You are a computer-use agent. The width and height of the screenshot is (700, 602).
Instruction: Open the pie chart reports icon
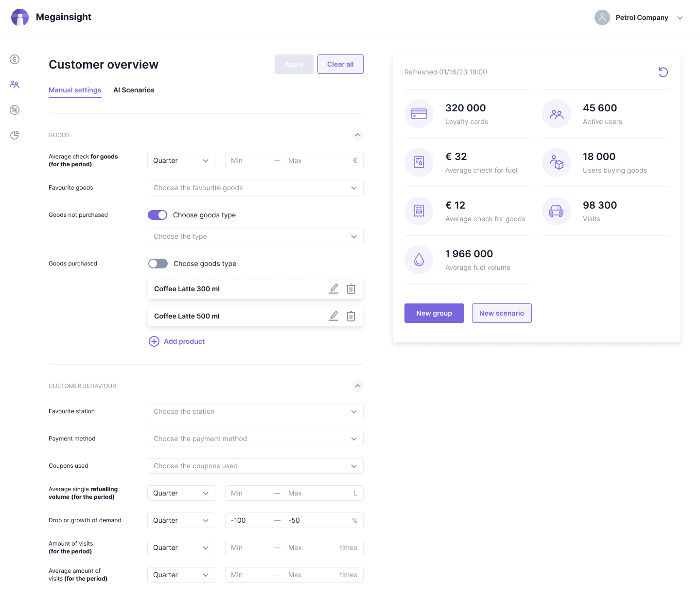click(15, 135)
